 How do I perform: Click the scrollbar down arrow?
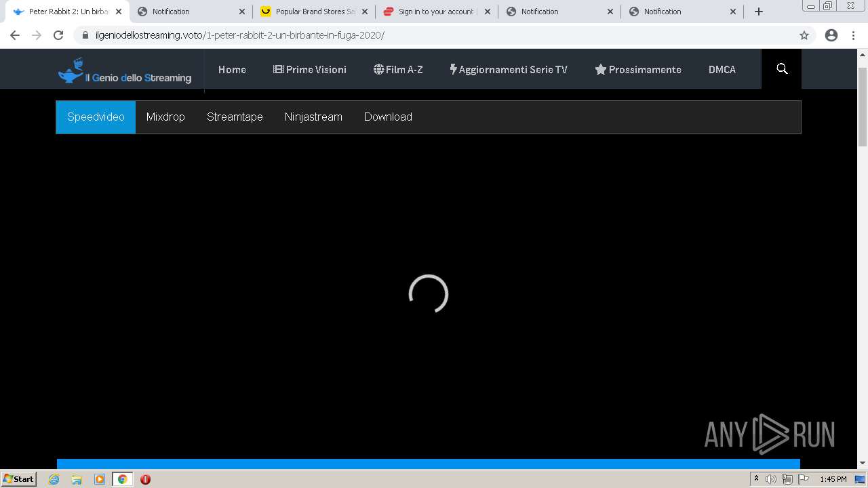863,463
